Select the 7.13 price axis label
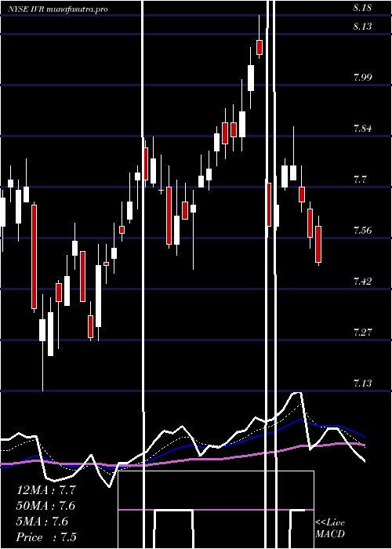392x549 pixels. (x=362, y=383)
